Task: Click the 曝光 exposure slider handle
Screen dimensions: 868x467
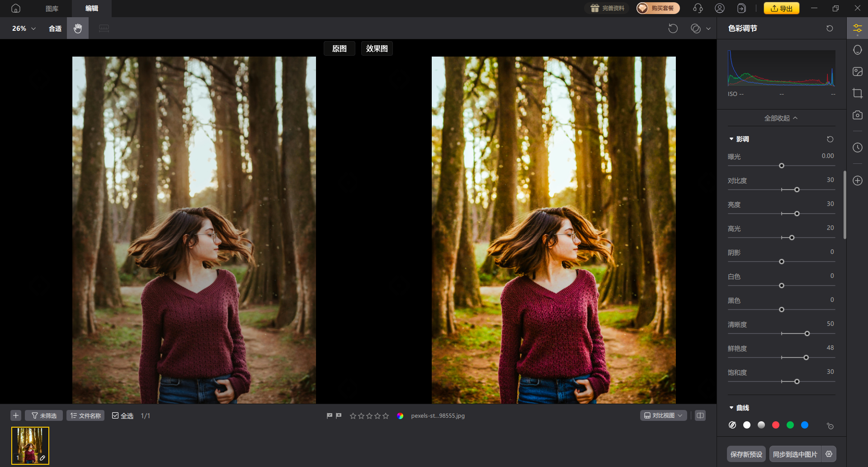Action: pos(781,166)
